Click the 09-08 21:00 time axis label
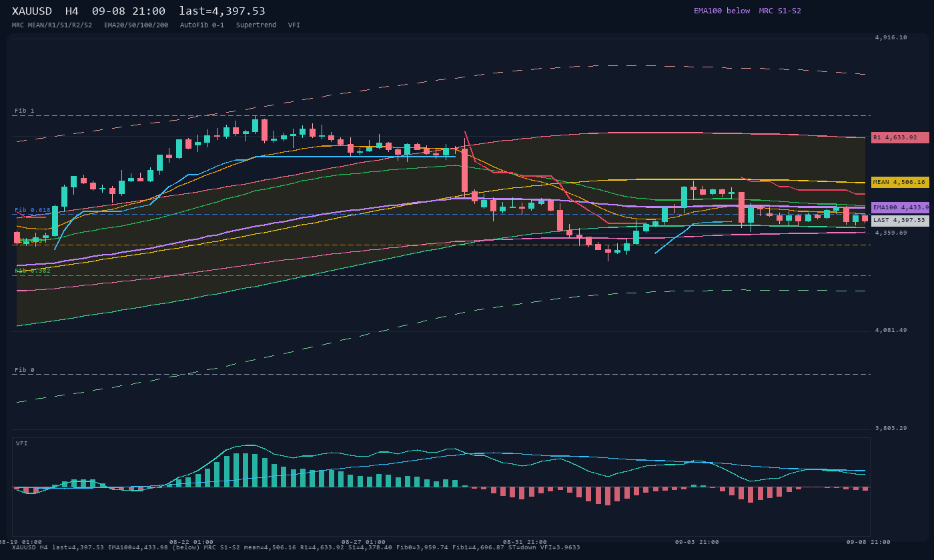The width and height of the screenshot is (934, 560). pyautogui.click(x=869, y=542)
